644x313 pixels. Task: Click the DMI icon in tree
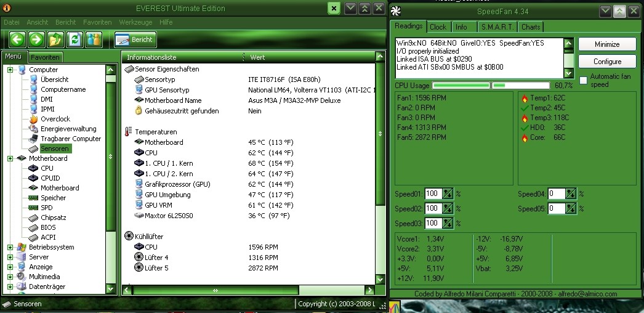click(33, 99)
